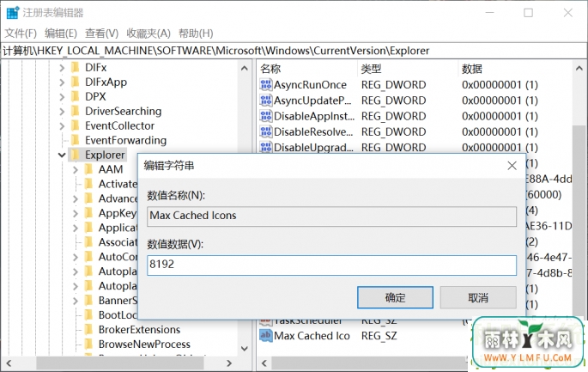The width and height of the screenshot is (588, 372).
Task: Click the registry path address bar
Action: click(x=294, y=51)
